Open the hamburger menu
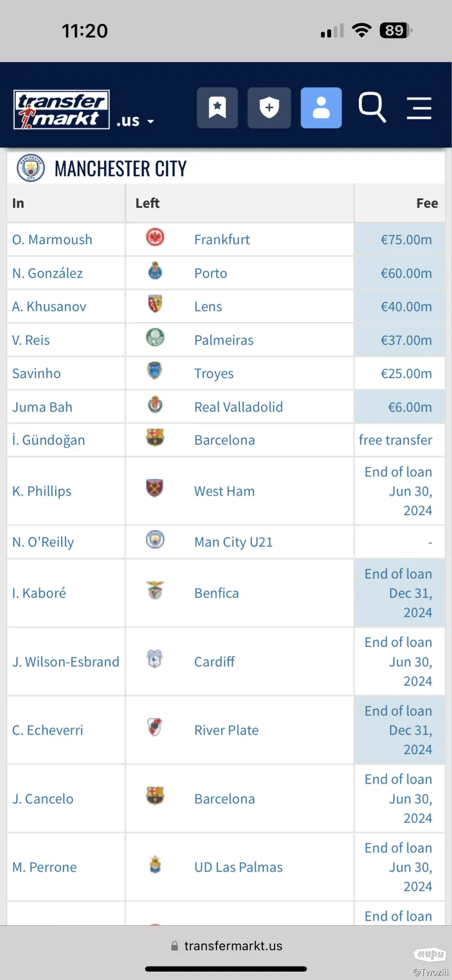Image resolution: width=452 pixels, height=980 pixels. [419, 108]
